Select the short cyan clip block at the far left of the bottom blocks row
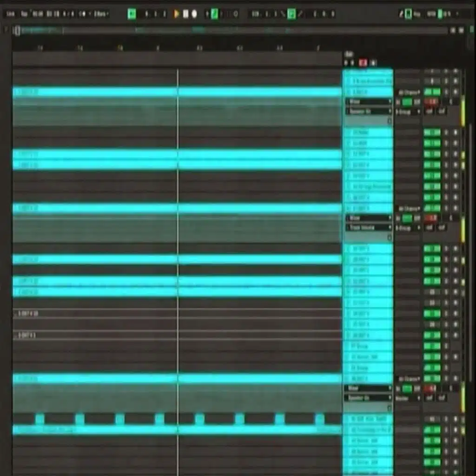The height and width of the screenshot is (476, 476). [x=40, y=419]
